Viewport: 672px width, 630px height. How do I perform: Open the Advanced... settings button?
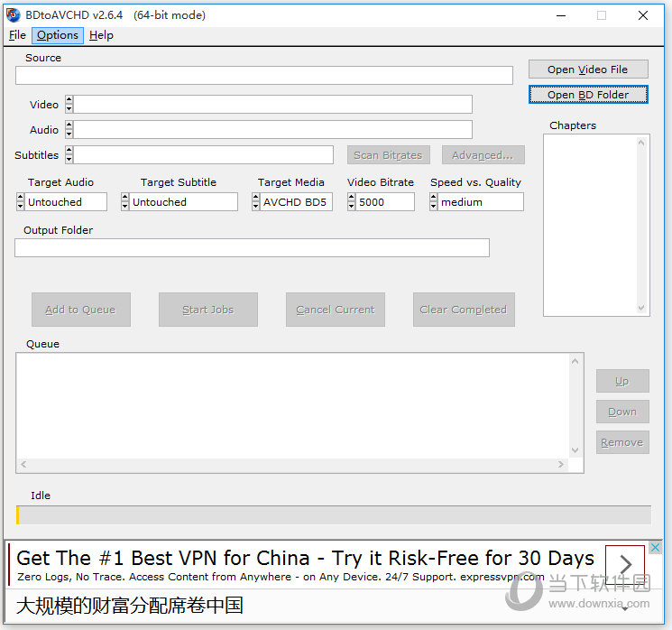point(483,155)
